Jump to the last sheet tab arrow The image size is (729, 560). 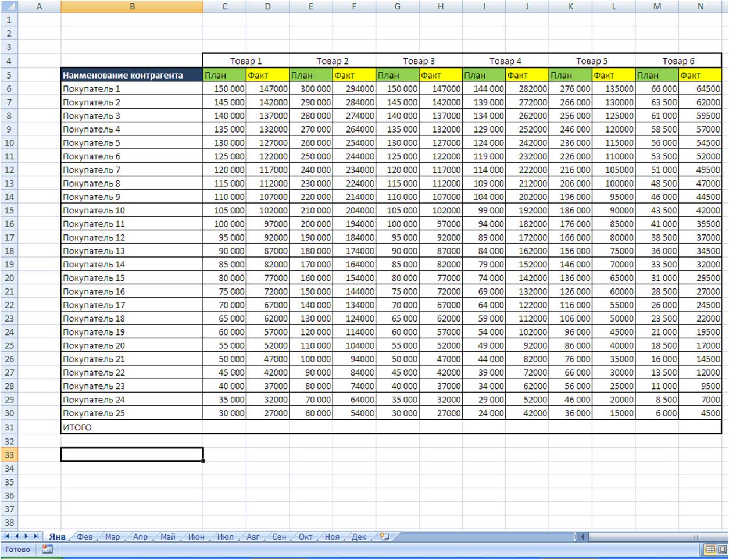click(x=36, y=536)
